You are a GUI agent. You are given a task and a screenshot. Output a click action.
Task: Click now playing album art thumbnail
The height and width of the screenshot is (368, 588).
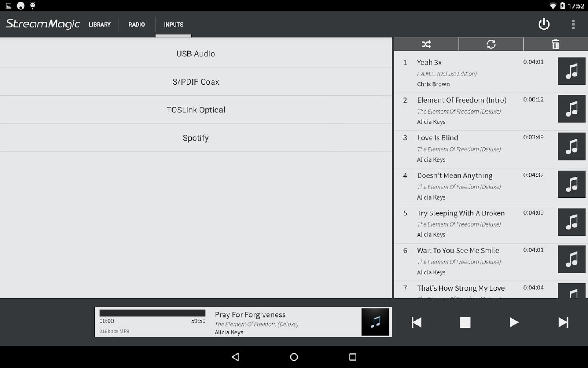pyautogui.click(x=375, y=322)
